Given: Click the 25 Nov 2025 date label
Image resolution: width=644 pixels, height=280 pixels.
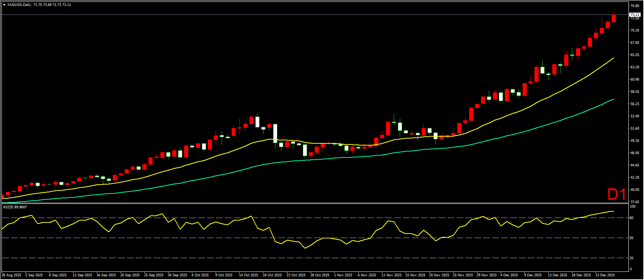Looking at the screenshot, I should 462,275.
